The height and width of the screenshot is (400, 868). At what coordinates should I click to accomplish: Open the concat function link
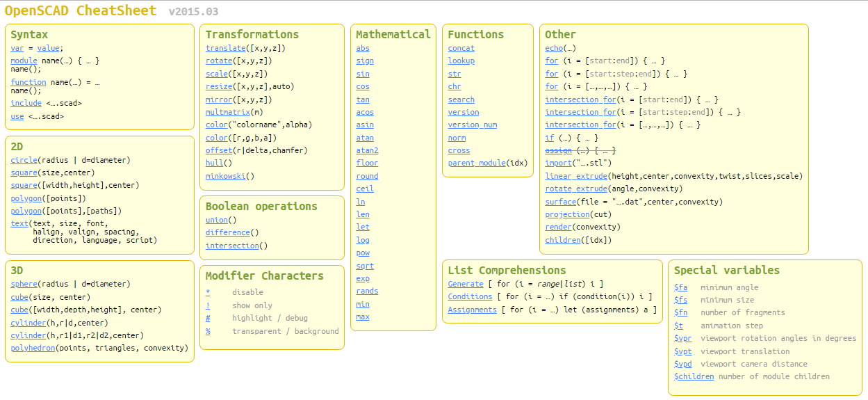point(461,48)
